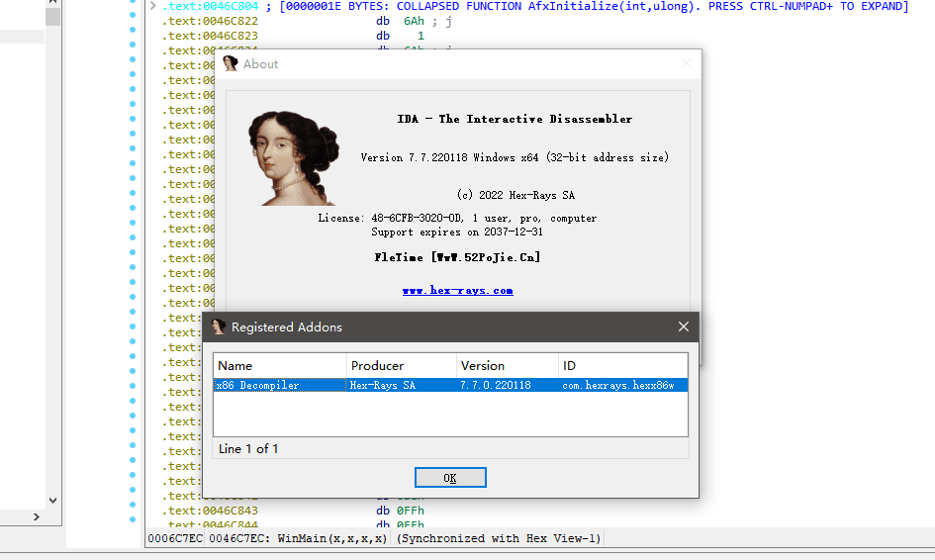Close the About dialog window

(687, 63)
